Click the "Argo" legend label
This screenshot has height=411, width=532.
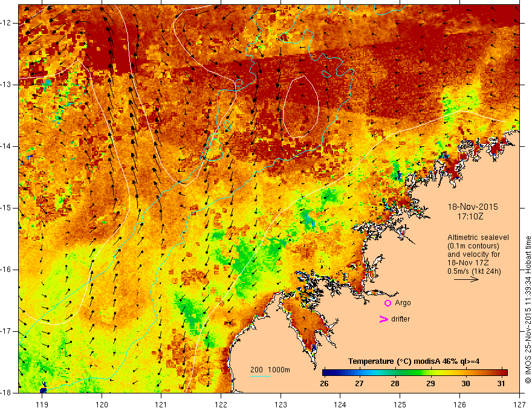coord(403,303)
